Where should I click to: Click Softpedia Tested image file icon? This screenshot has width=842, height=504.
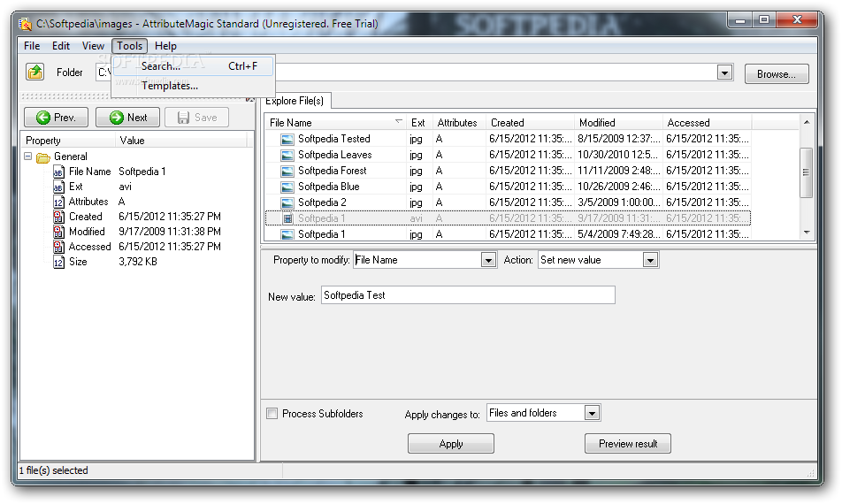point(287,140)
